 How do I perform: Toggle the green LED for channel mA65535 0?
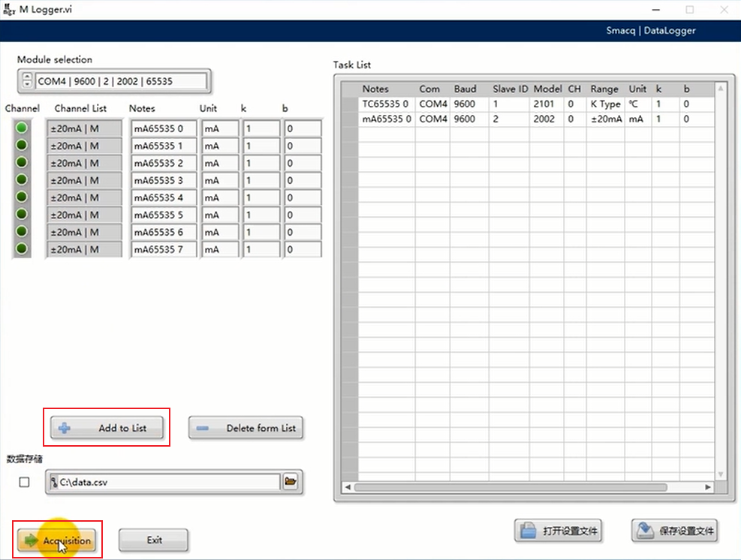22,128
